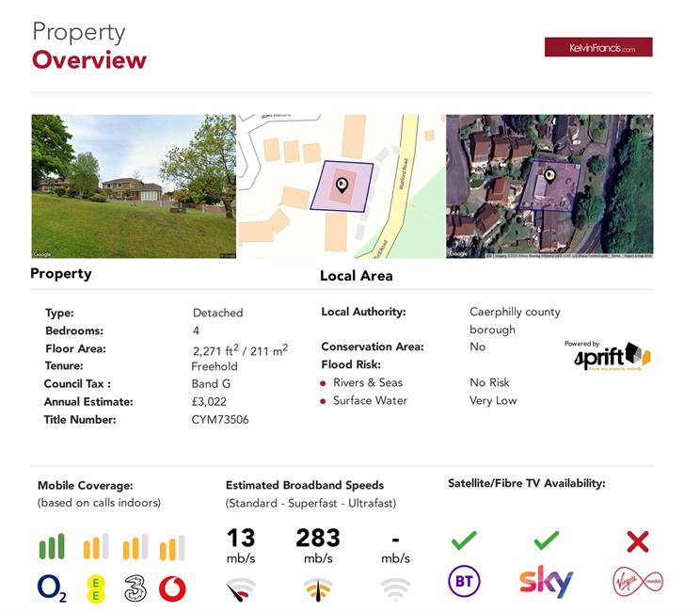The image size is (700, 612).
Task: Click the standard broadband speed gauge
Action: click(241, 589)
